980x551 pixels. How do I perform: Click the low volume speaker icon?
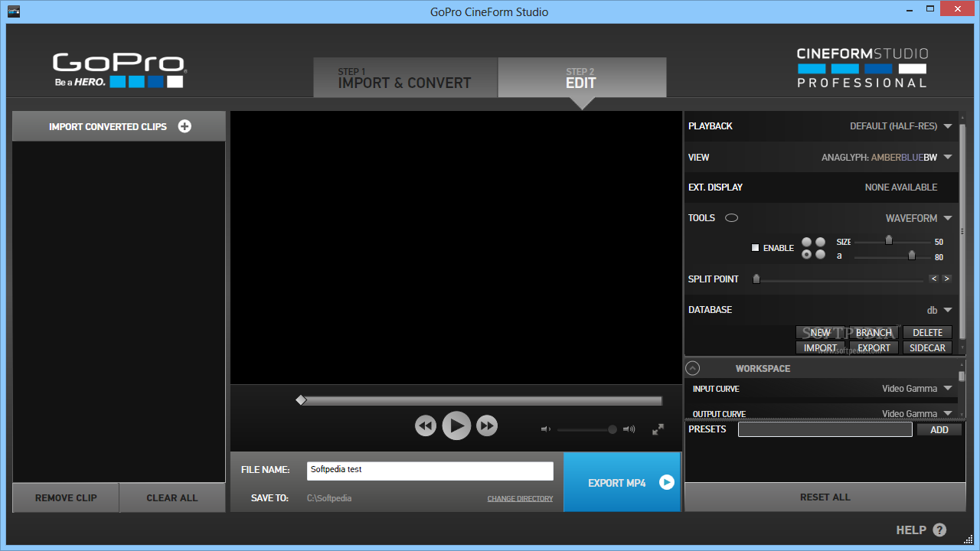(x=546, y=429)
